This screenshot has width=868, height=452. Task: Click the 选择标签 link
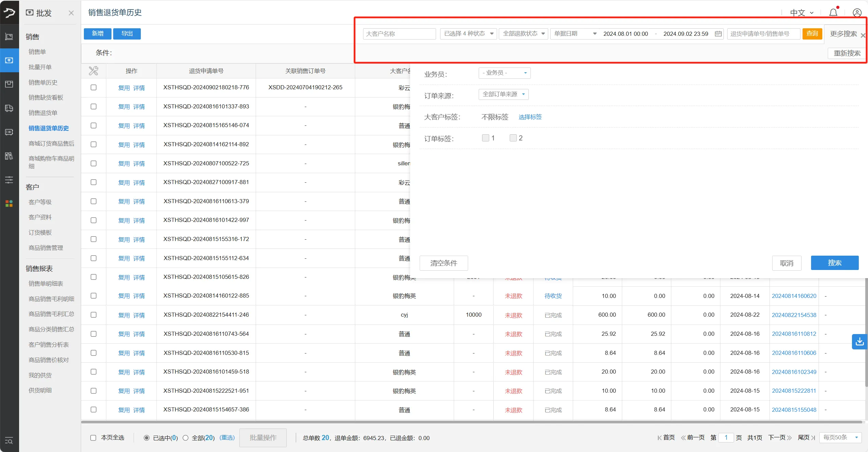click(x=530, y=117)
